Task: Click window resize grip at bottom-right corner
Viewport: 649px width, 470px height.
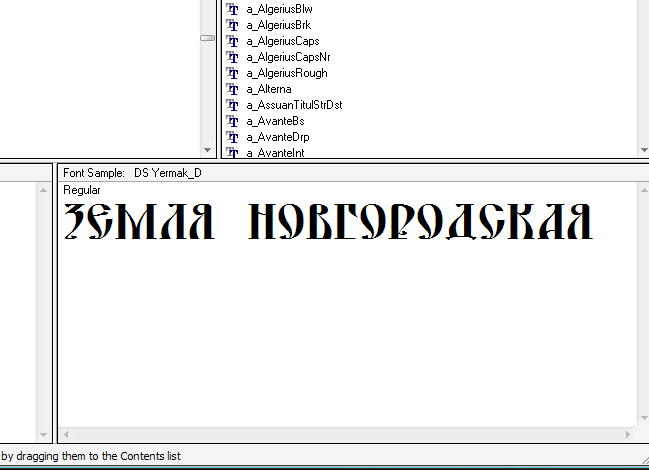Action: (644, 460)
